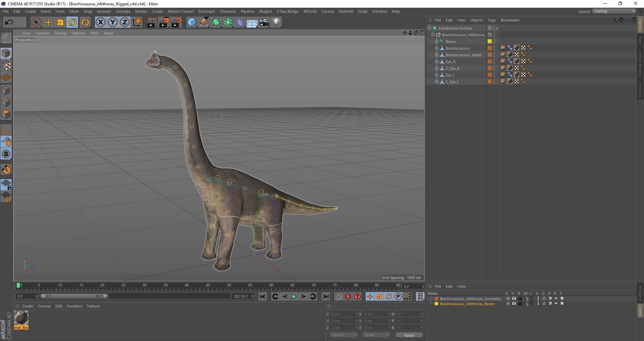Viewport: 644px width, 341px height.
Task: Toggle Enable Axis mode
Action: [x=6, y=130]
